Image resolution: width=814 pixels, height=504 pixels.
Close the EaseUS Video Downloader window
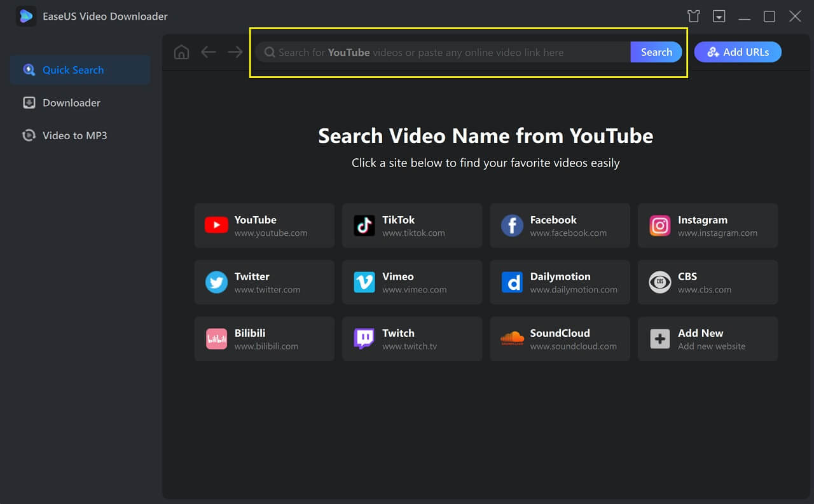[795, 17]
